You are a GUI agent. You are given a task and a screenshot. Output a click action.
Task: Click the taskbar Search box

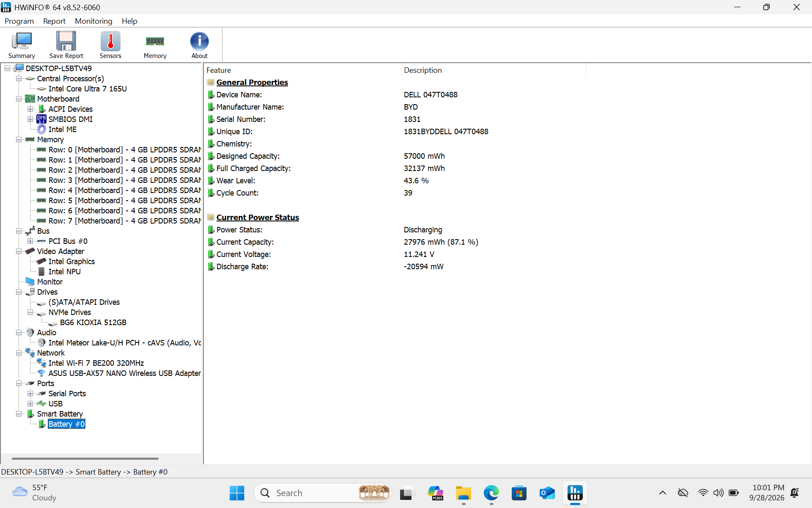(x=322, y=493)
